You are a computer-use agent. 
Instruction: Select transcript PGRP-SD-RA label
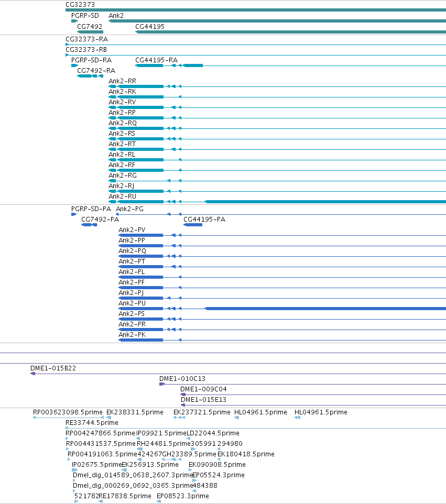click(x=91, y=60)
